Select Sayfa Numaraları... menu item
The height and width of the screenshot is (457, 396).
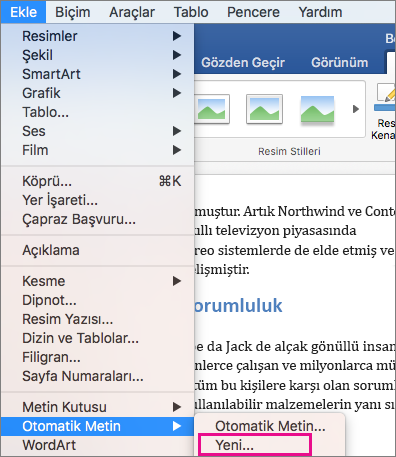(97, 376)
